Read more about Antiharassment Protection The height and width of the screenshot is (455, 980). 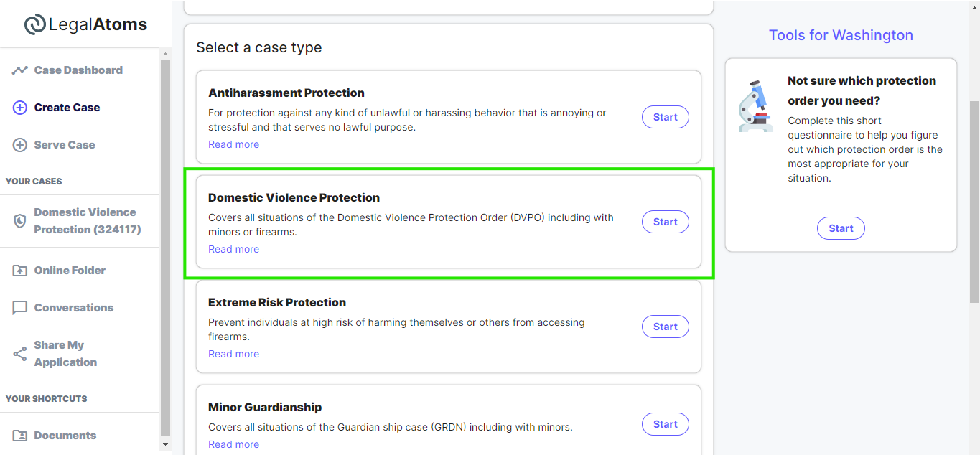point(233,144)
